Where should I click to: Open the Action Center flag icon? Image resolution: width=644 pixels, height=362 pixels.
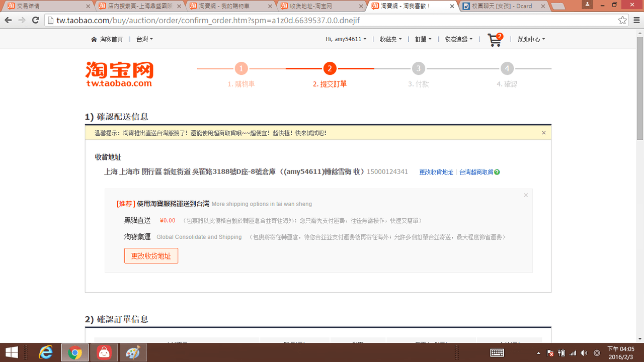pos(550,353)
